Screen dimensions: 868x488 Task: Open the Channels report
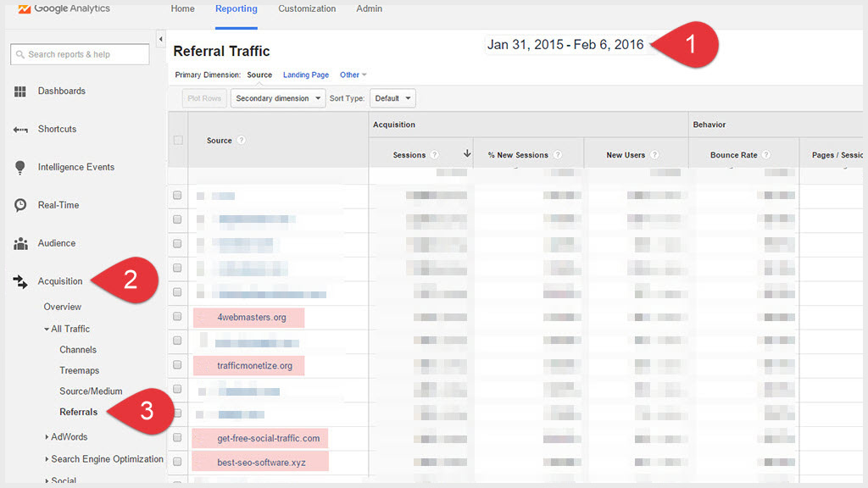tap(78, 350)
